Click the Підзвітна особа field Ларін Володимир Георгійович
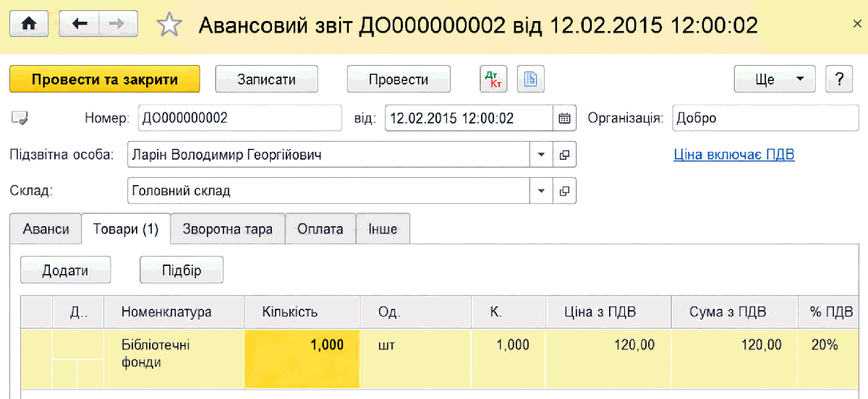The image size is (868, 399). (x=329, y=155)
